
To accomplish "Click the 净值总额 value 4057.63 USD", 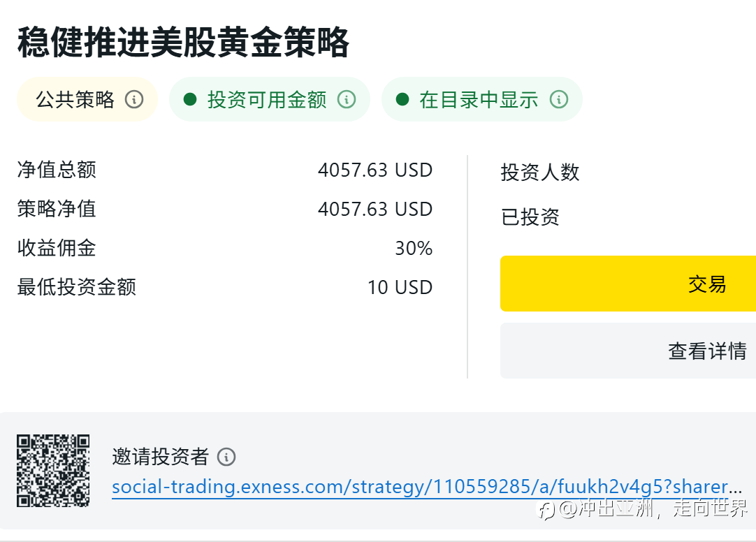I will [x=375, y=170].
